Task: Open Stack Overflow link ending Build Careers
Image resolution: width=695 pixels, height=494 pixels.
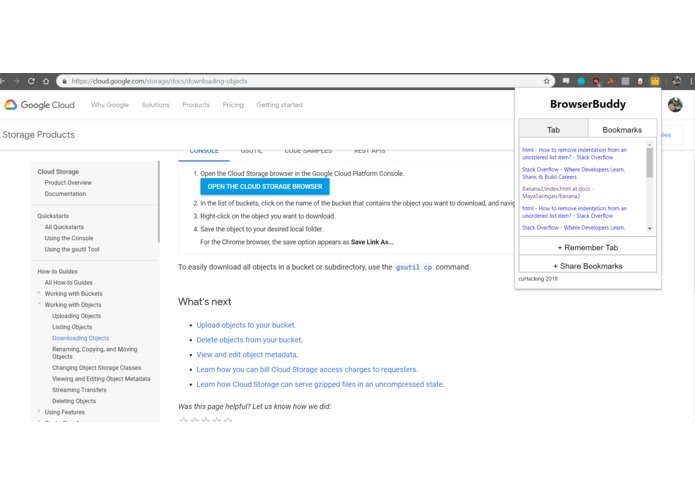Action: (573, 173)
